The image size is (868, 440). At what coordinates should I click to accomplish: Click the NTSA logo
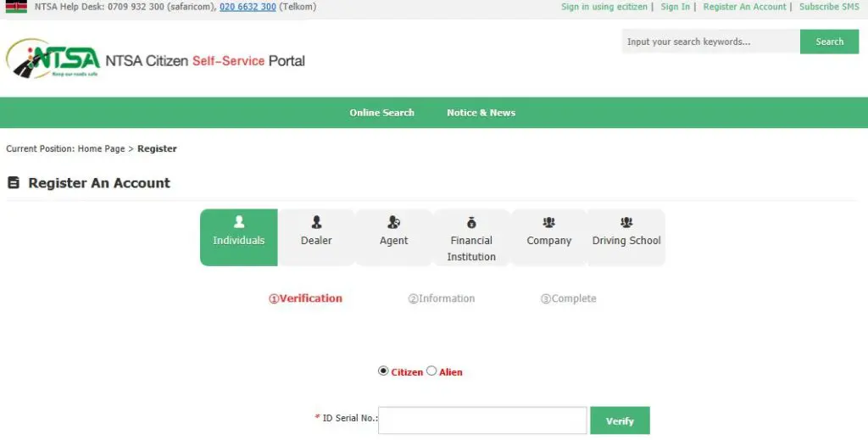pyautogui.click(x=53, y=58)
